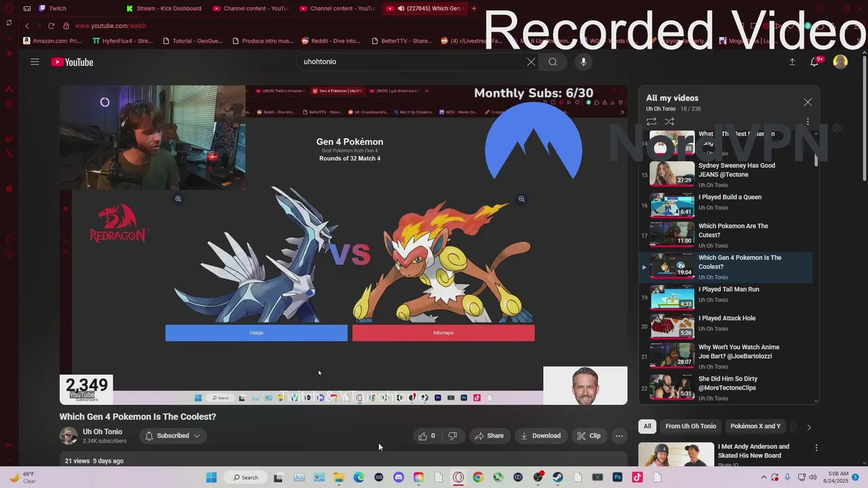Open the YouTube guide hamburger menu

[35, 62]
